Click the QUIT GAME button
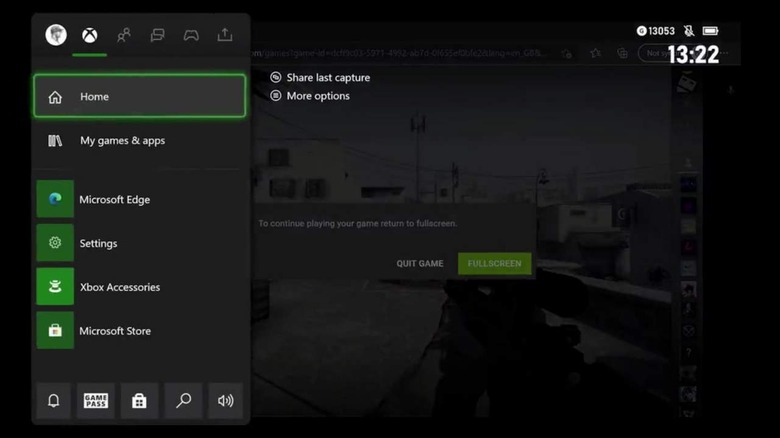Viewport: 780px width, 438px height. point(420,263)
